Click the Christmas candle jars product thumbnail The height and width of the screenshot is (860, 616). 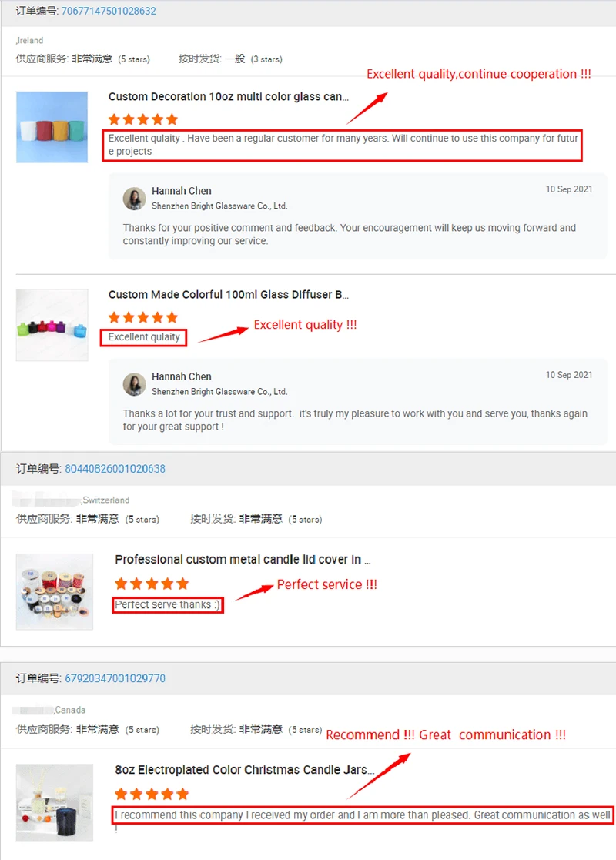pos(55,802)
